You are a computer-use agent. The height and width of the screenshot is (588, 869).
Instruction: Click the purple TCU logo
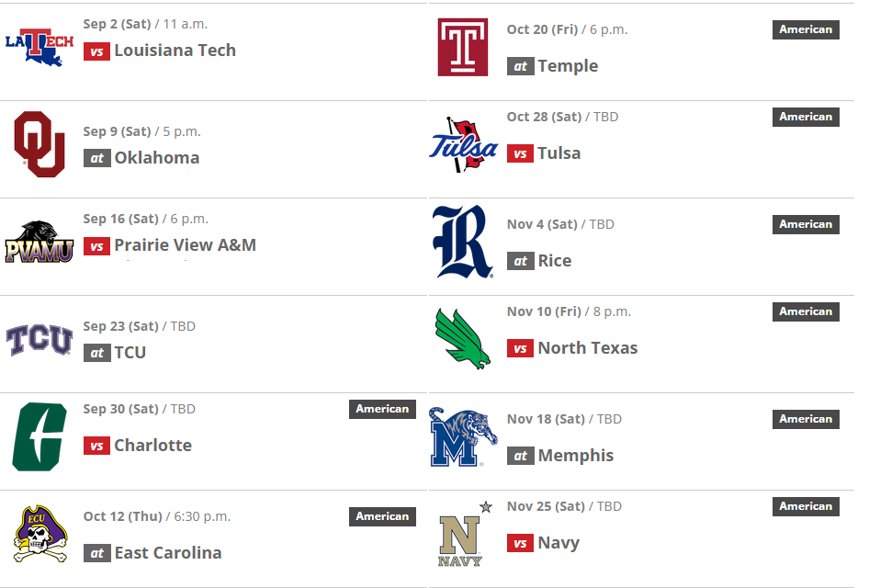39,339
